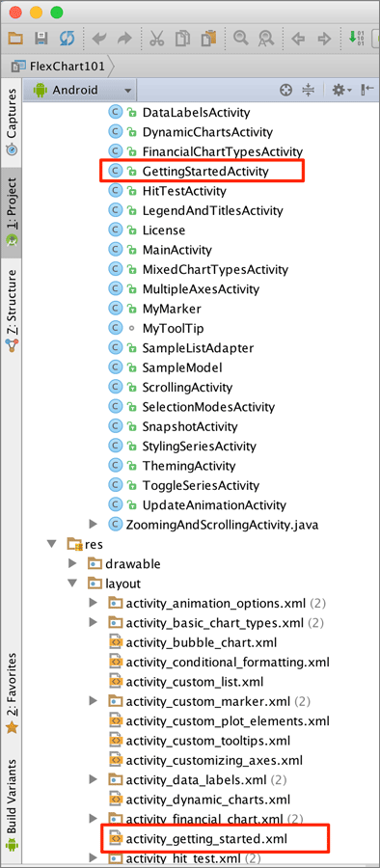Click the Collapse All icon in project panel
Image resolution: width=380 pixels, height=868 pixels.
[x=309, y=91]
